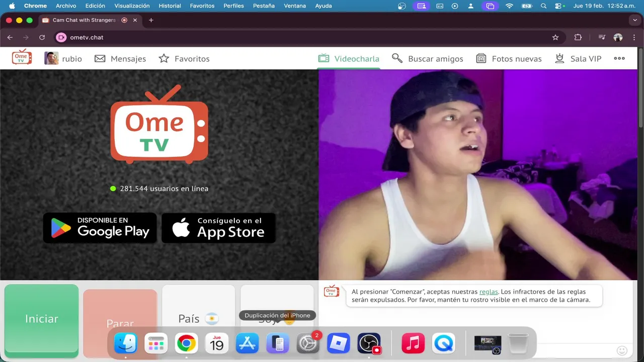644x362 pixels.
Task: Open Calendar from the Dock
Action: (x=217, y=344)
